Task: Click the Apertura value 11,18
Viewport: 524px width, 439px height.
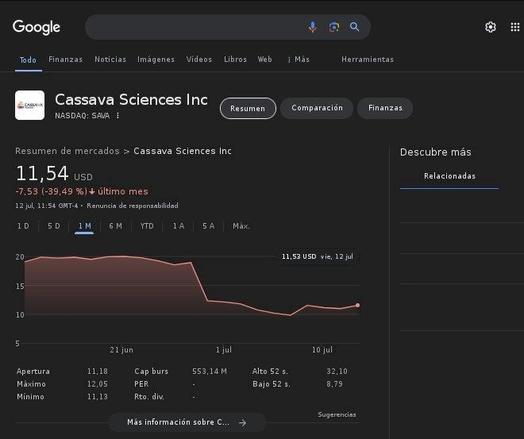Action: 97,371
